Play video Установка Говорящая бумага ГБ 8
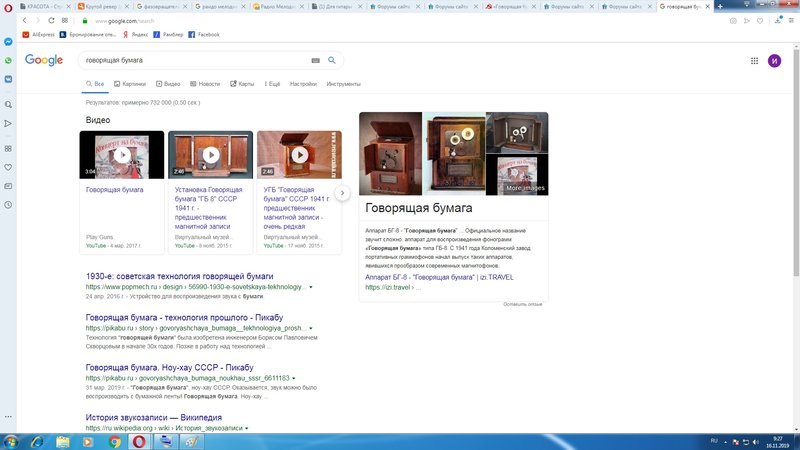Viewport: 800px width, 450px height. (210, 155)
